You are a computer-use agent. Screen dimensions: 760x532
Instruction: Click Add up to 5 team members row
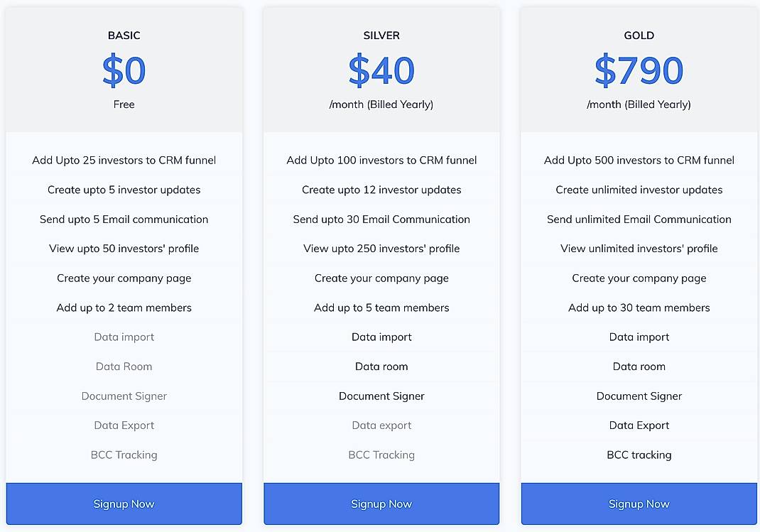click(x=381, y=308)
